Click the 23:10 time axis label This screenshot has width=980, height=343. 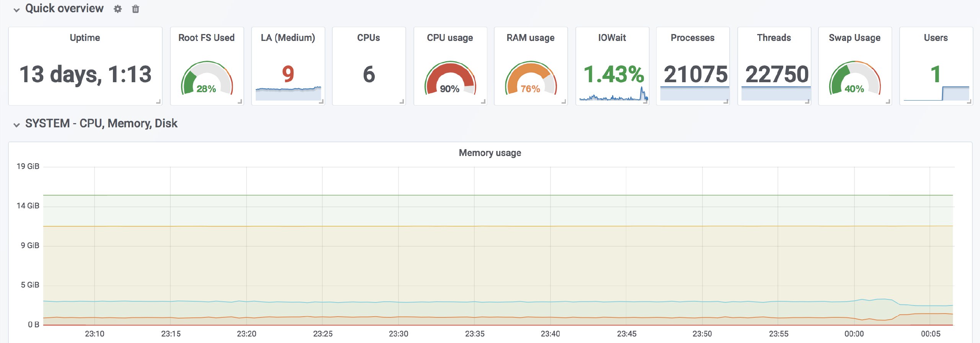95,334
